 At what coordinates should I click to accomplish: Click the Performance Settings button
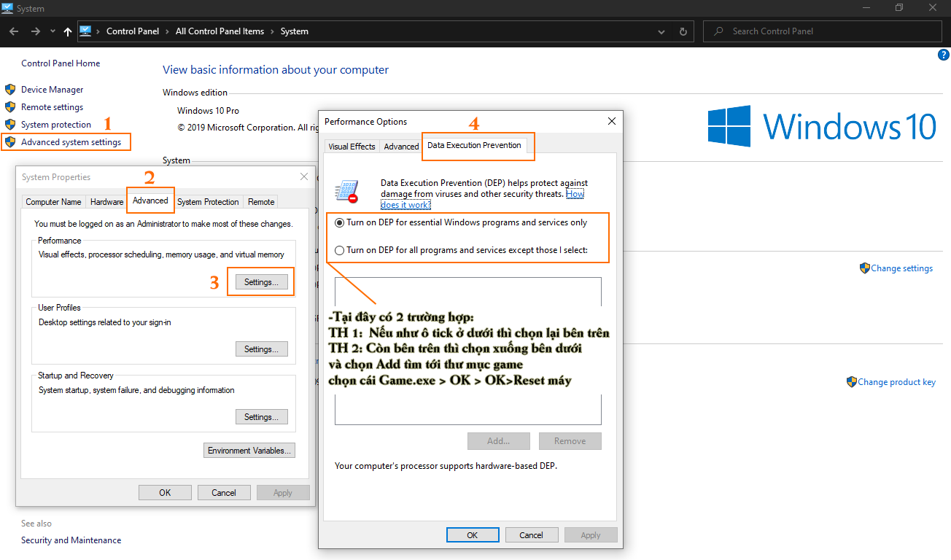[x=261, y=282]
